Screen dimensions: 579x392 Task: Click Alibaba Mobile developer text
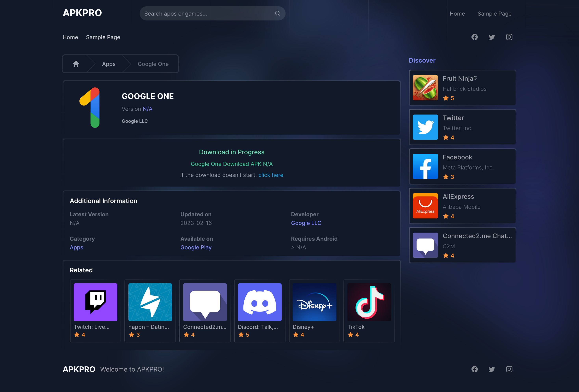pyautogui.click(x=461, y=207)
